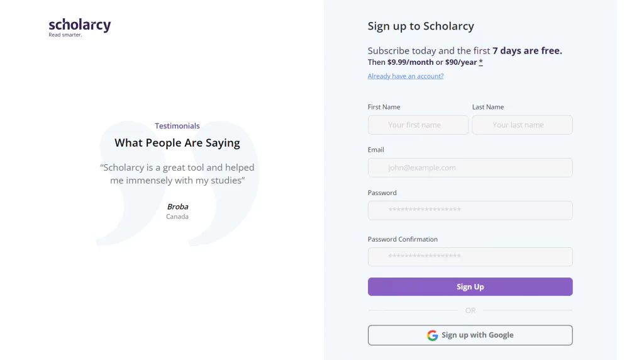Viewport: 644px width, 360px height.
Task: Focus the last name input field
Action: pyautogui.click(x=522, y=125)
